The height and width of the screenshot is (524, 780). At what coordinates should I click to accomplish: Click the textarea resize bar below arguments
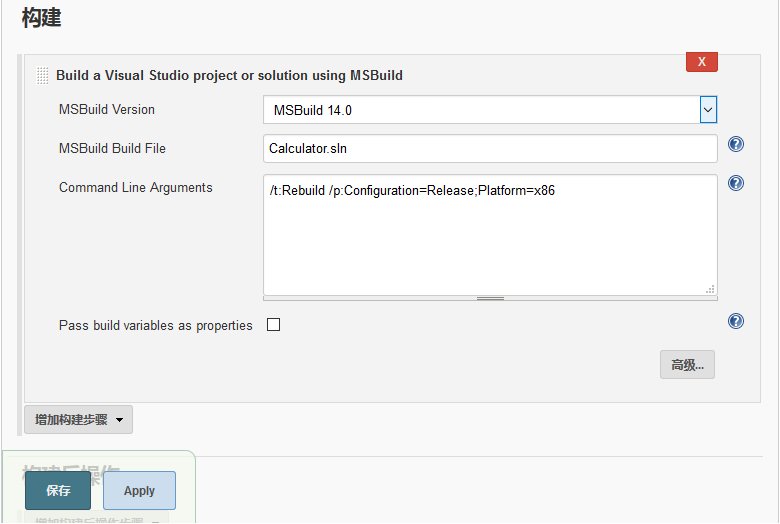click(x=490, y=299)
